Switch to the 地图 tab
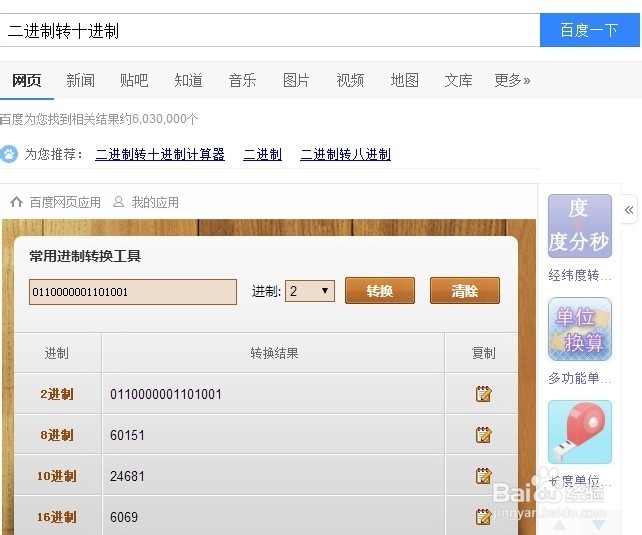The height and width of the screenshot is (535, 642). click(405, 80)
